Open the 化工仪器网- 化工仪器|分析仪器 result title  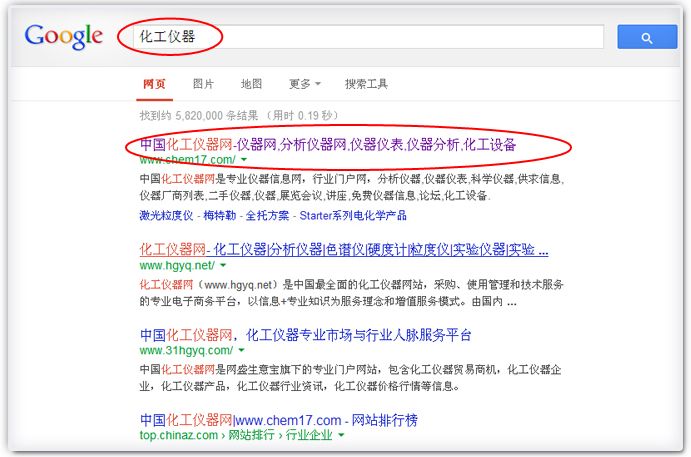(343, 249)
